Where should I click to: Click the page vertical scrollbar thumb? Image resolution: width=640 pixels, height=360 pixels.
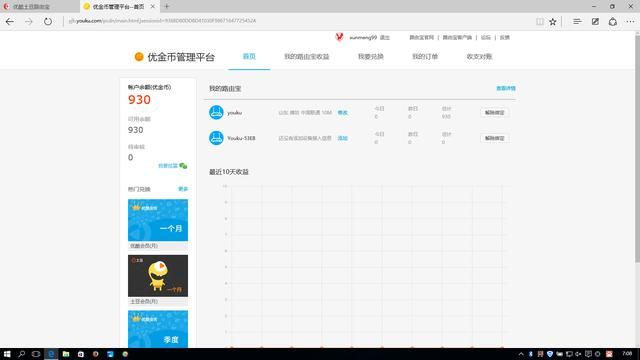coord(637,149)
